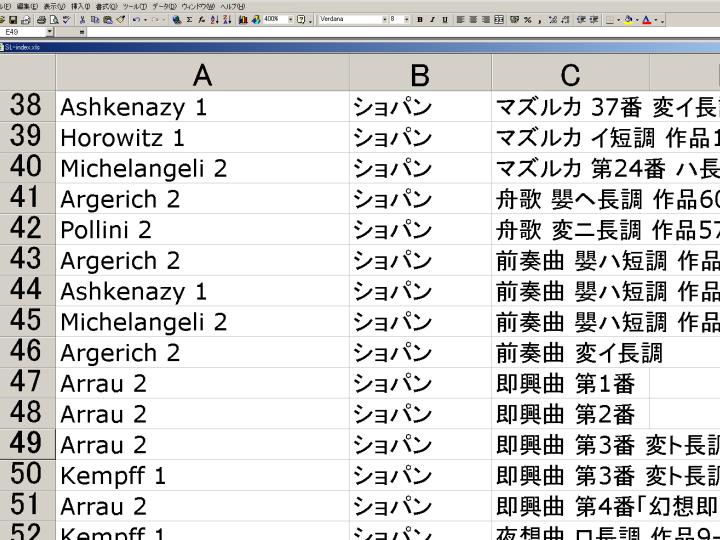The width and height of the screenshot is (720, 540).
Task: Click the Increase Indent icon
Action: (x=594, y=20)
